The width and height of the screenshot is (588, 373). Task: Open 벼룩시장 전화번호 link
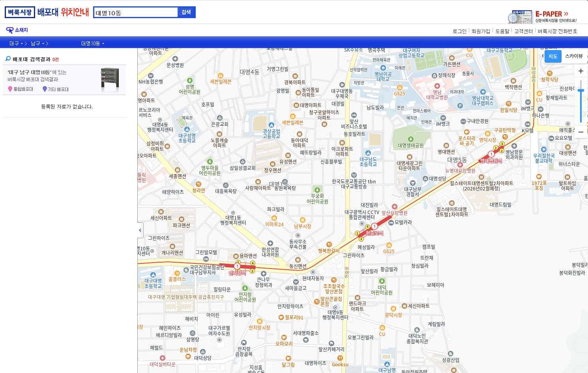(x=557, y=31)
